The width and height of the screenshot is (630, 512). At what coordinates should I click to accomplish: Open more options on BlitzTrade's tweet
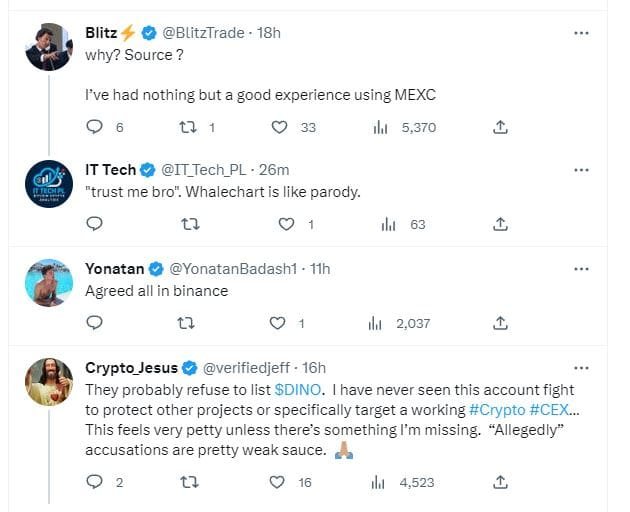(581, 33)
